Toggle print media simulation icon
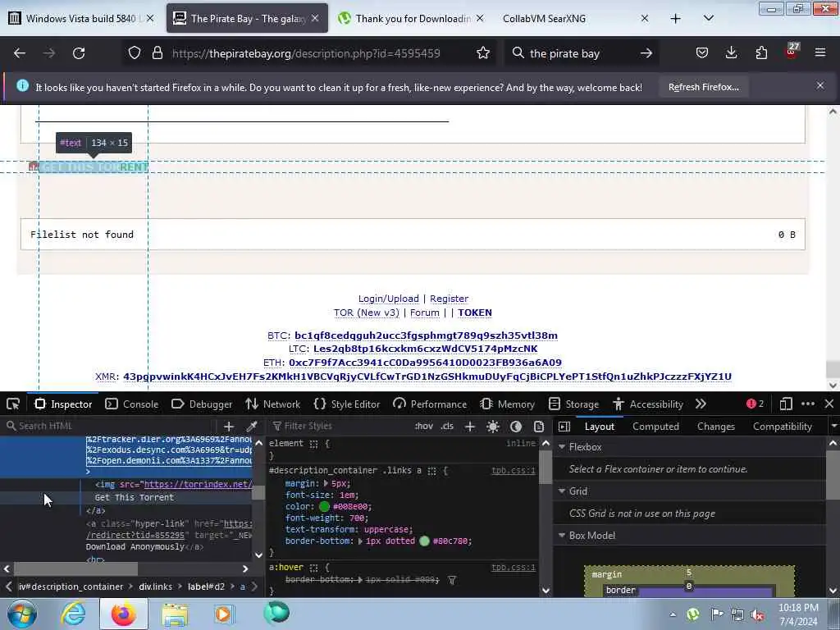This screenshot has width=840, height=630. pyautogui.click(x=539, y=426)
